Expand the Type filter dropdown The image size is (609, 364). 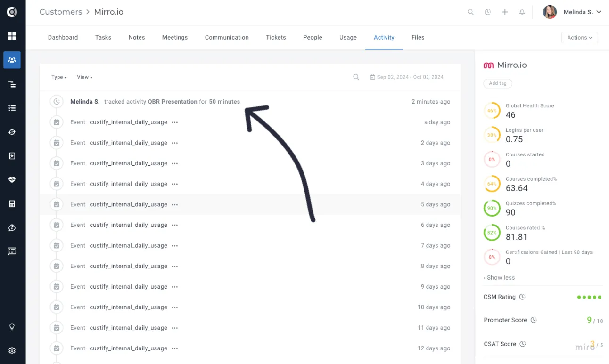(x=59, y=77)
